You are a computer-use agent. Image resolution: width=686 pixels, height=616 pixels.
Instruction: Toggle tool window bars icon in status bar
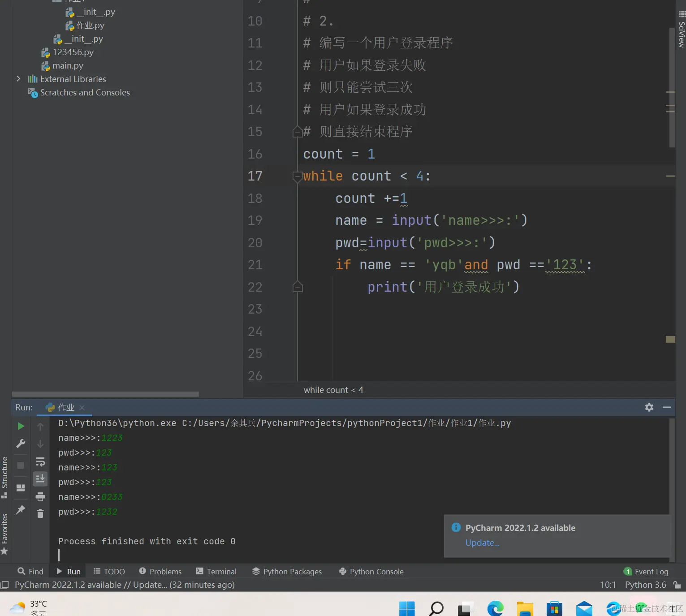tap(5, 585)
